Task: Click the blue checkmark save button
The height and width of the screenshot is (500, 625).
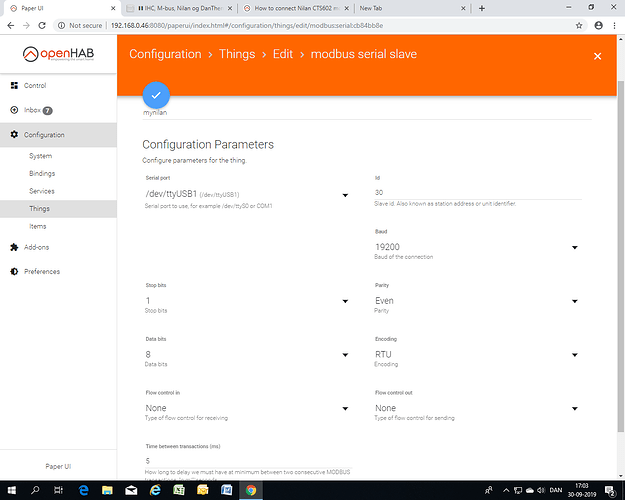Action: click(156, 94)
